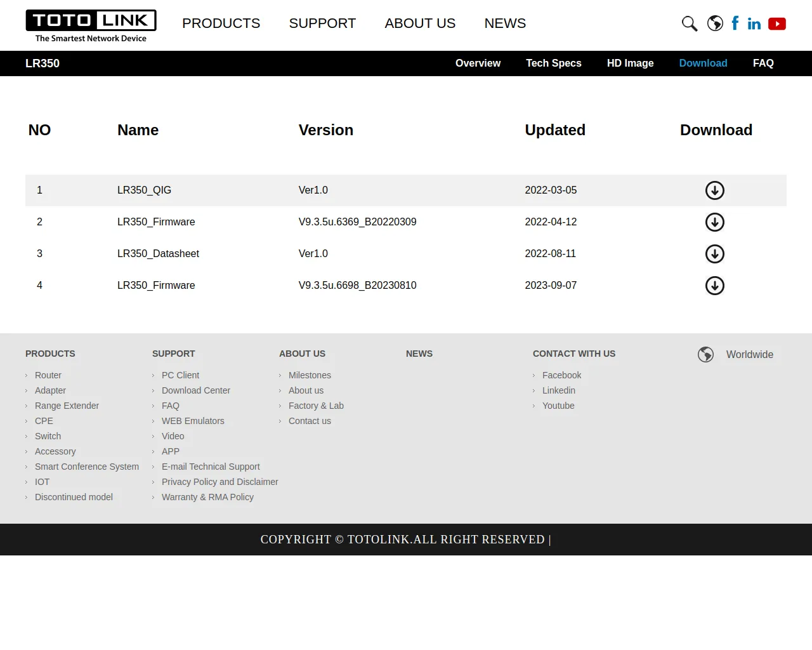Open the Factory & Lab link
This screenshot has height=650, width=812.
[316, 406]
